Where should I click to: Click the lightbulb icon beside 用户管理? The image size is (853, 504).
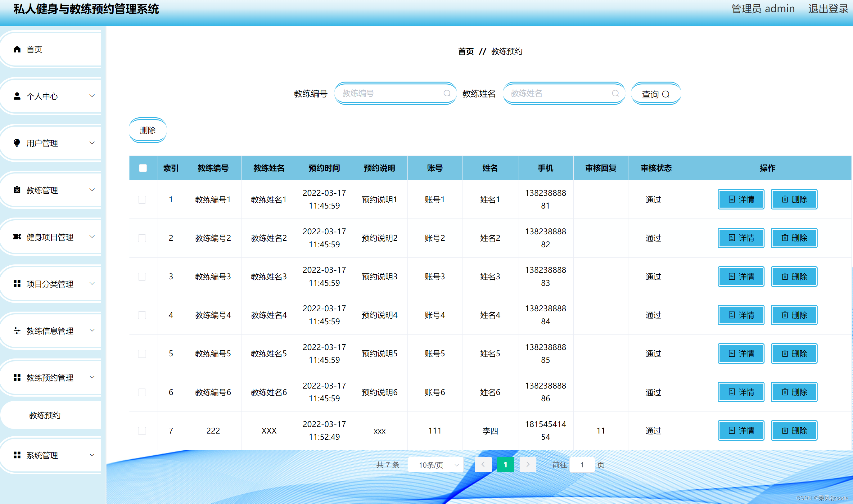[17, 143]
